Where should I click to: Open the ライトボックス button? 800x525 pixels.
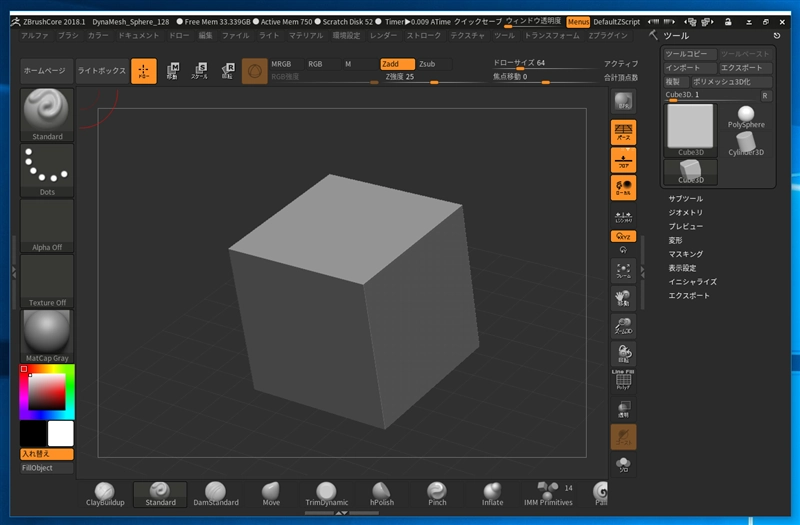pos(102,71)
